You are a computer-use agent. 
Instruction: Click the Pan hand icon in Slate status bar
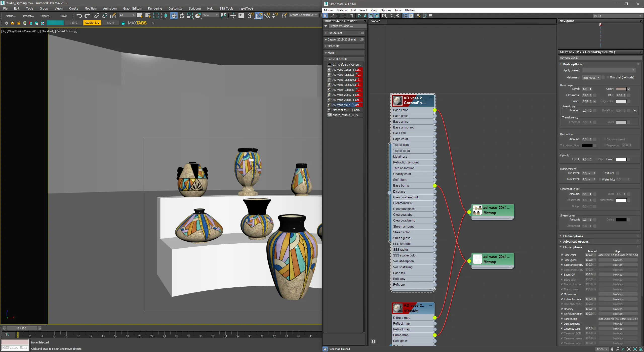pos(612,349)
